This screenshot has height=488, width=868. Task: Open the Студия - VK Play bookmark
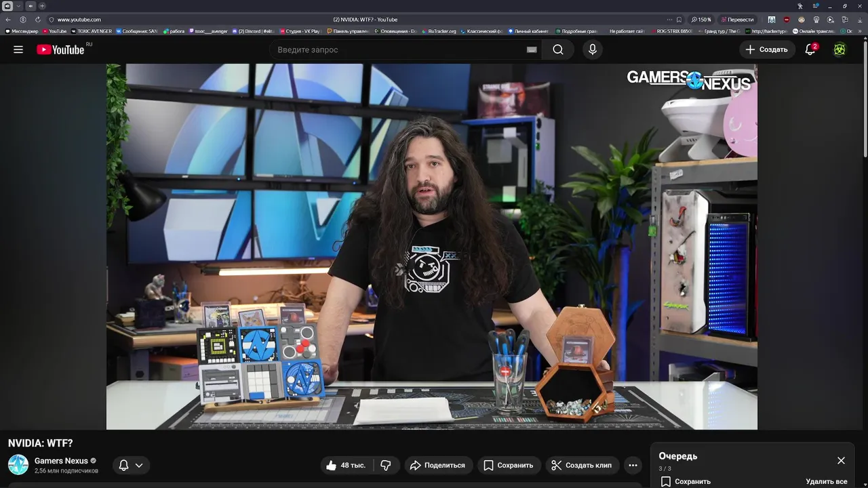[x=301, y=30]
